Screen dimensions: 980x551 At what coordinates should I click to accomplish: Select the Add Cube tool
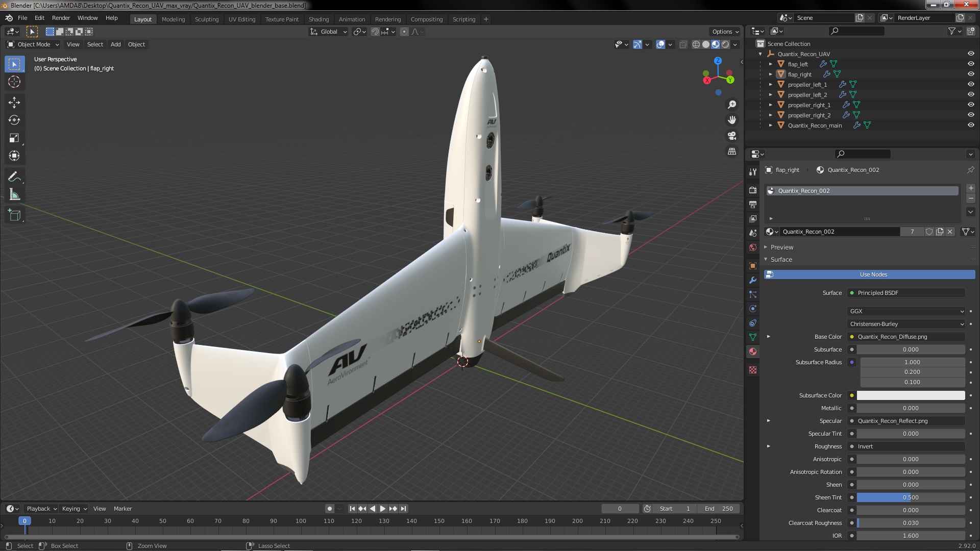coord(14,215)
